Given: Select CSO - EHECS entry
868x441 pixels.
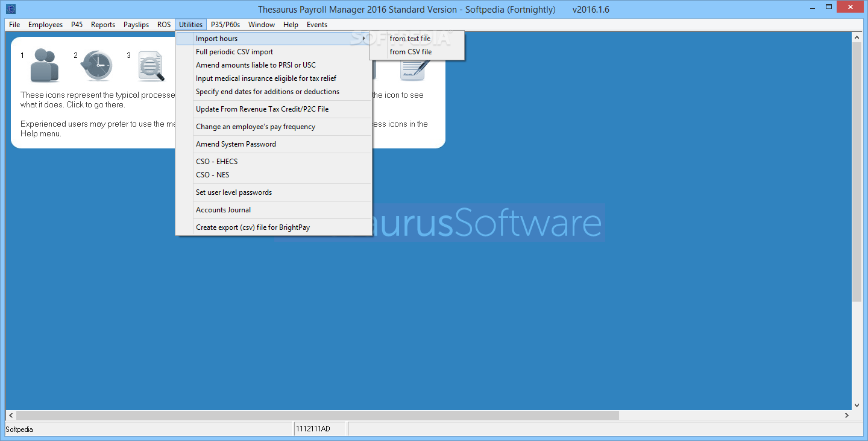Looking at the screenshot, I should pos(274,162).
